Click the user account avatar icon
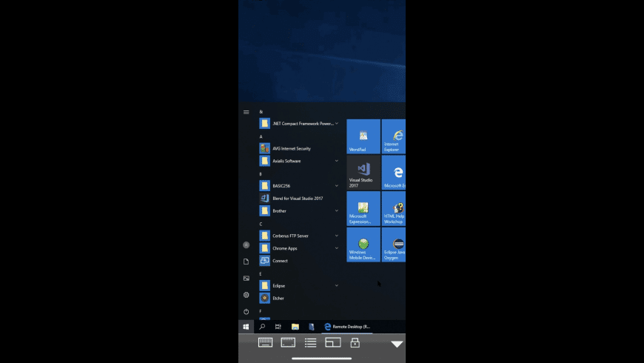This screenshot has width=644, height=363. point(246,245)
